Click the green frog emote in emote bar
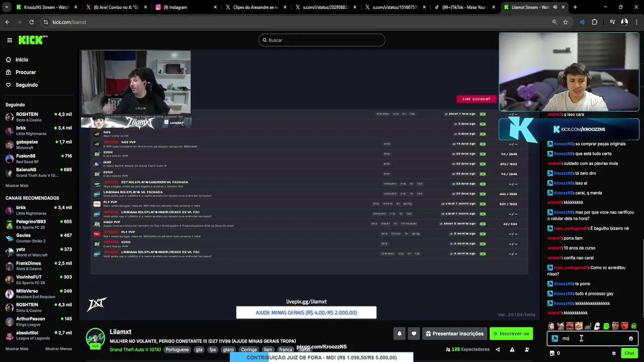 click(588, 326)
